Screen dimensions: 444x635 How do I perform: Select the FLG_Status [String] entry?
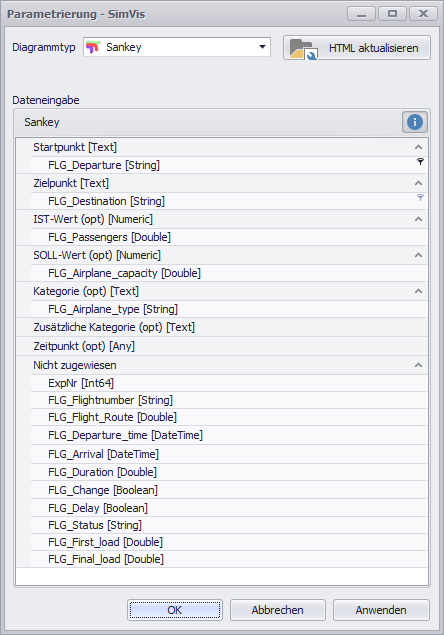pos(229,525)
